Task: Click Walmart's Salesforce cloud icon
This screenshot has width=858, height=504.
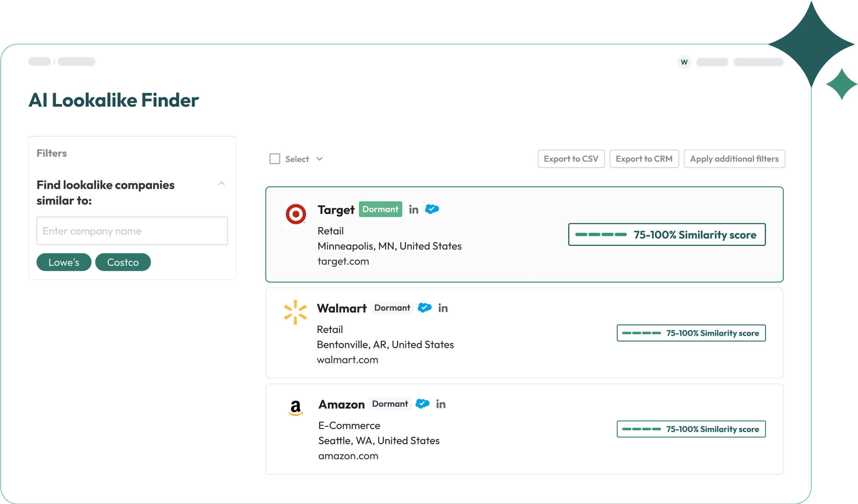Action: tap(425, 308)
